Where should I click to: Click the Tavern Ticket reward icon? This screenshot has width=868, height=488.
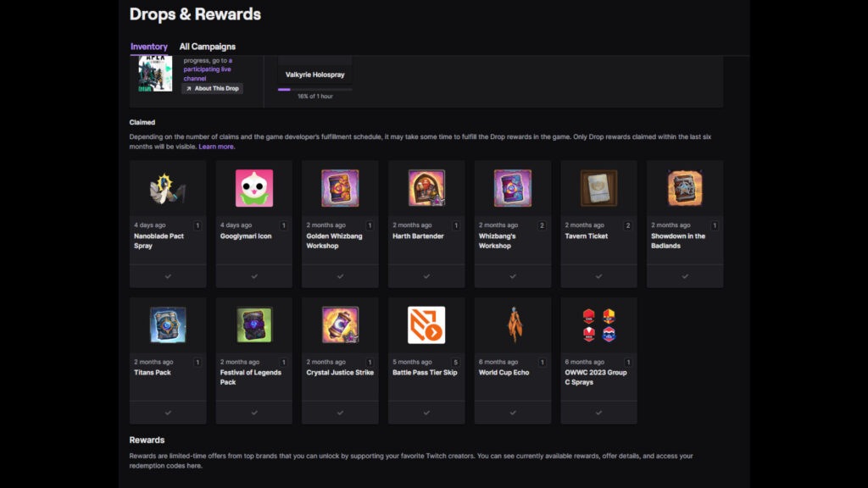pyautogui.click(x=598, y=188)
